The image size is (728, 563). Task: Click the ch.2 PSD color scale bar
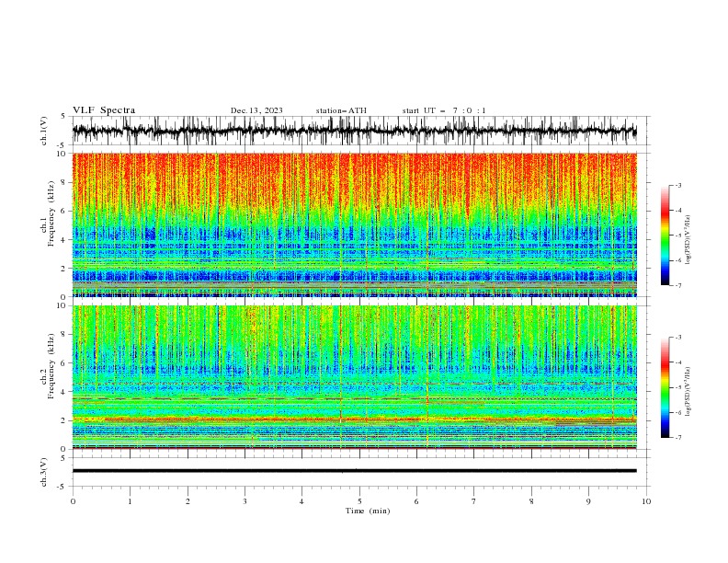pos(665,387)
